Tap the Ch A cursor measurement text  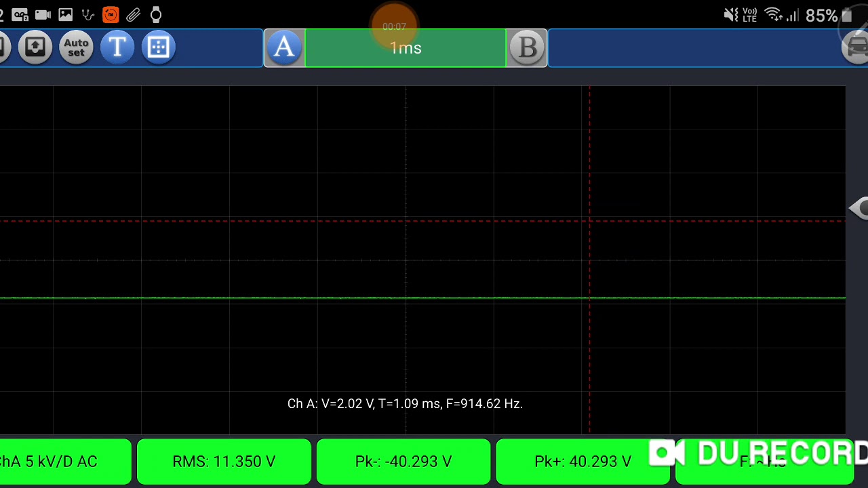405,403
